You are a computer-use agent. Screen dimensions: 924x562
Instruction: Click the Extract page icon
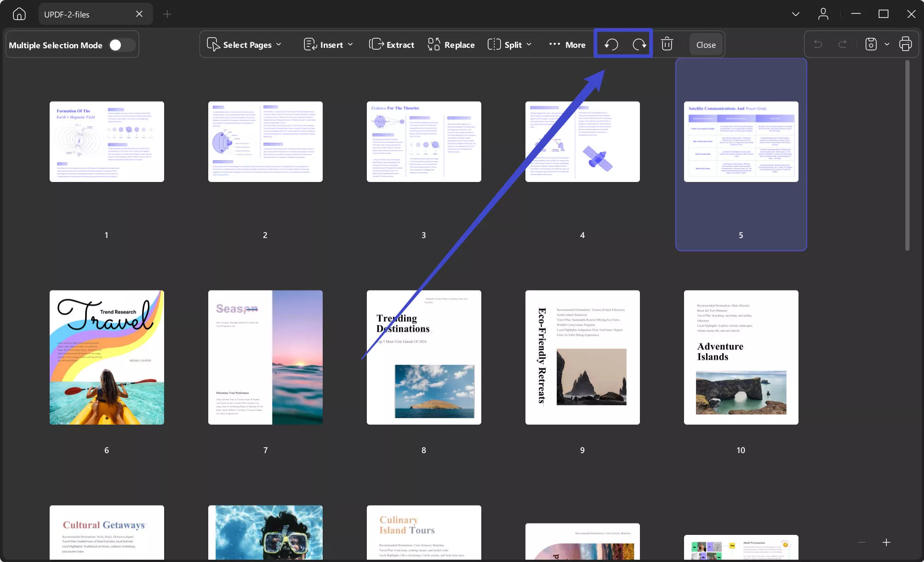376,44
